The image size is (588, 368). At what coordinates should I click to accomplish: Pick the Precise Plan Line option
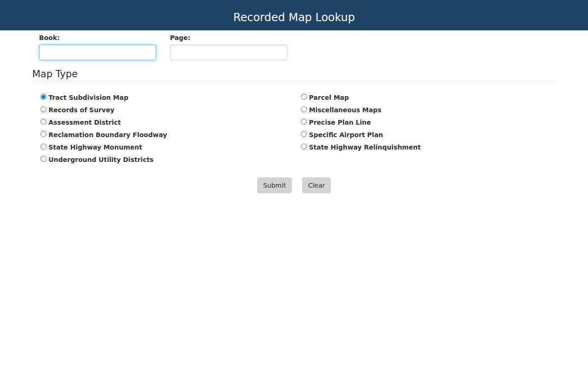[304, 122]
